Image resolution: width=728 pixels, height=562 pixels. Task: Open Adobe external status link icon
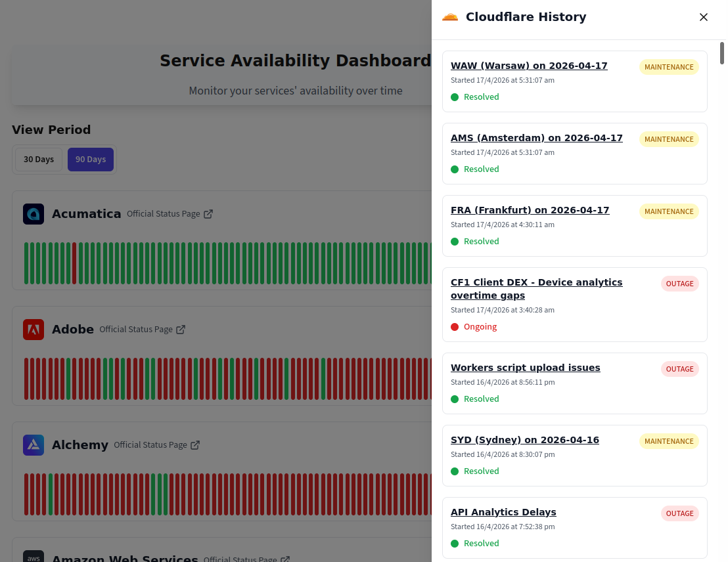[x=181, y=330]
